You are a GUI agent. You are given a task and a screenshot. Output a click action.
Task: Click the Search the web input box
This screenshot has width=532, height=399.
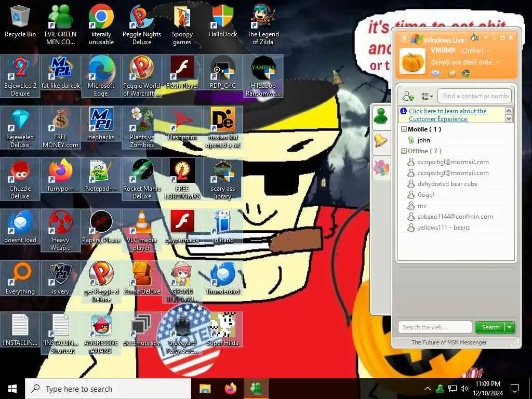435,327
